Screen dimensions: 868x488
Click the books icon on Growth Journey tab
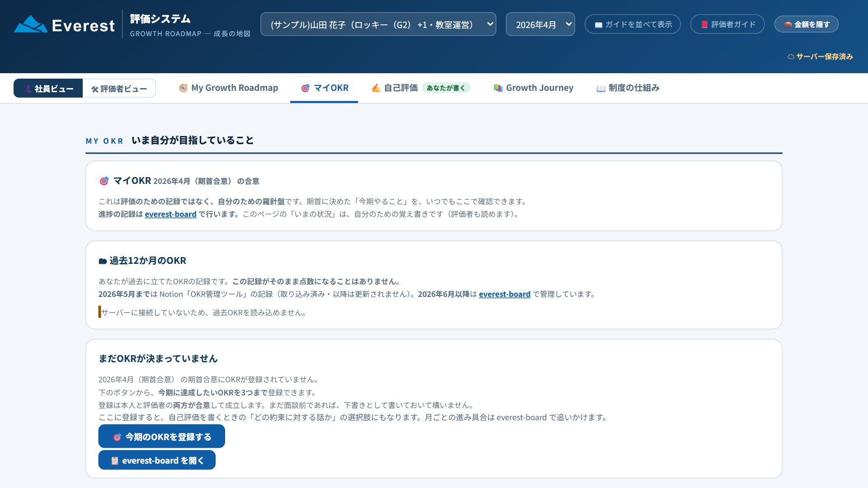click(x=498, y=88)
